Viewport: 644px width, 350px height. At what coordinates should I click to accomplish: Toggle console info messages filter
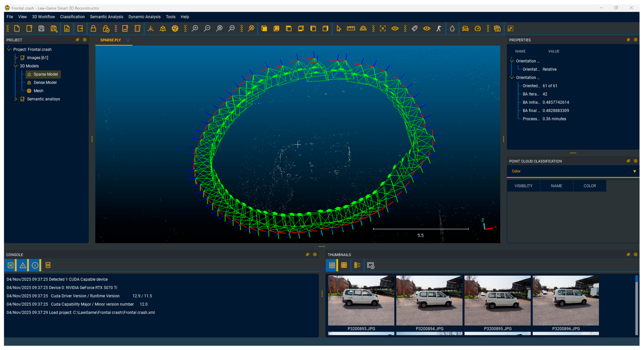(35, 265)
